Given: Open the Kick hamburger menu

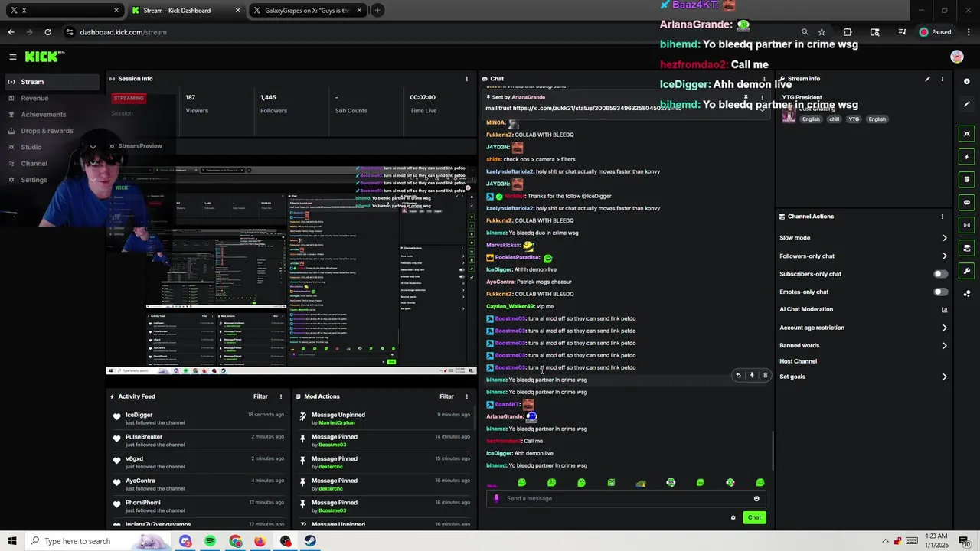Looking at the screenshot, I should [13, 57].
